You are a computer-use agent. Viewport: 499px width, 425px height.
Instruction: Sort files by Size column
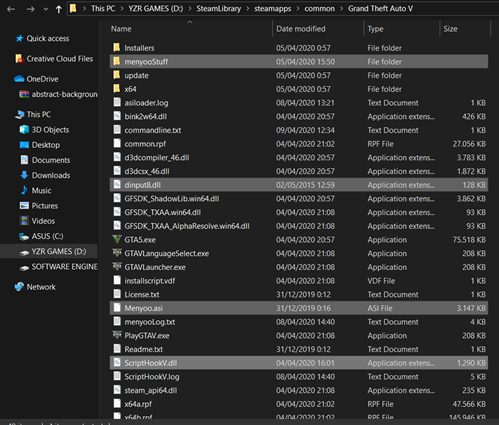pyautogui.click(x=450, y=29)
